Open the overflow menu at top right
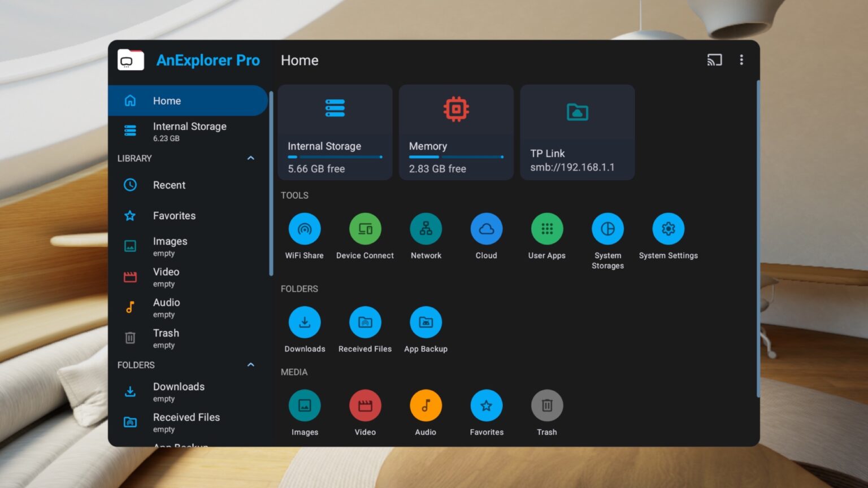The width and height of the screenshot is (868, 488). (741, 60)
